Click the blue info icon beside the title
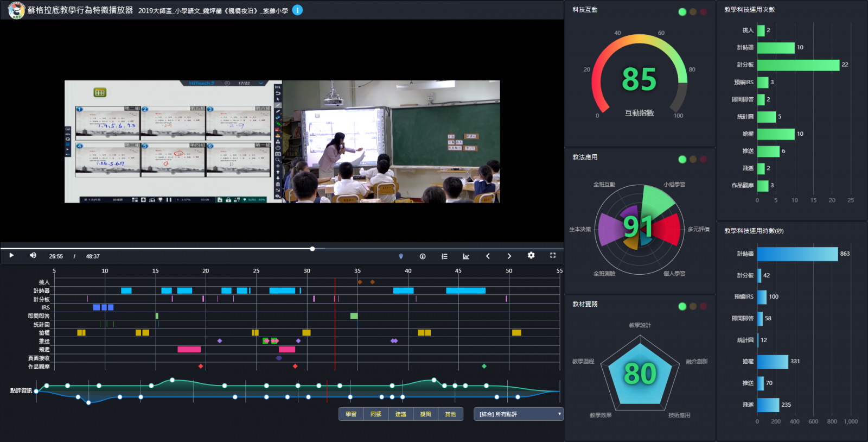 [297, 10]
